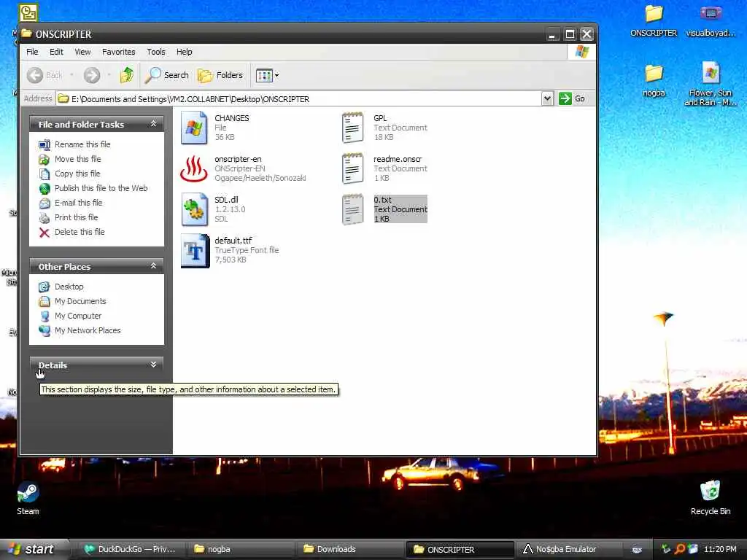
Task: Select the SDL.dll file icon
Action: [x=194, y=209]
